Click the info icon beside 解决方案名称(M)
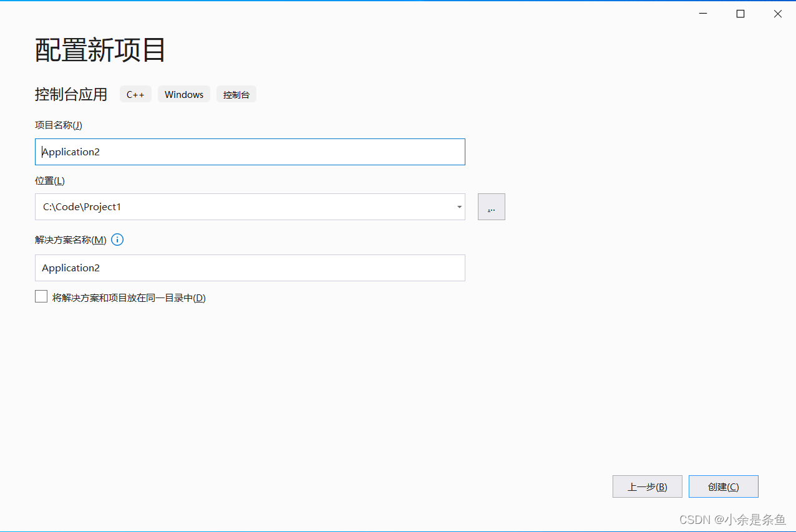This screenshot has width=796, height=532. tap(117, 239)
